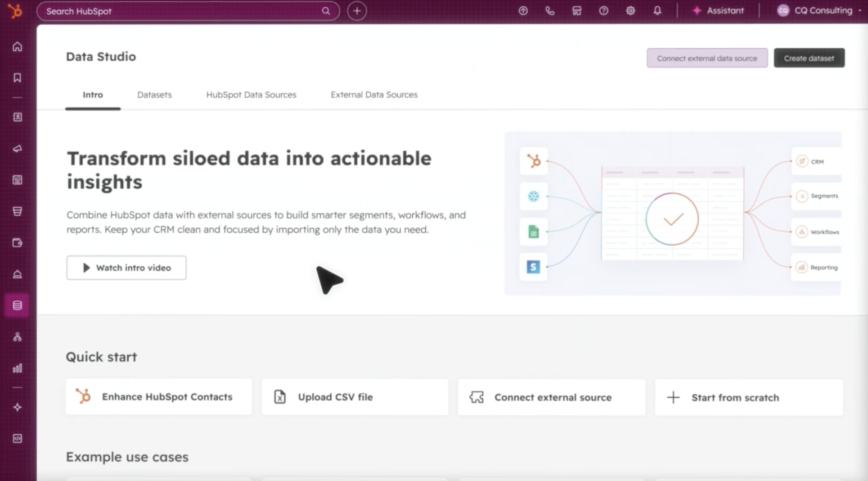This screenshot has width=868, height=481.
Task: Open the Automation icon in sidebar
Action: [17, 337]
